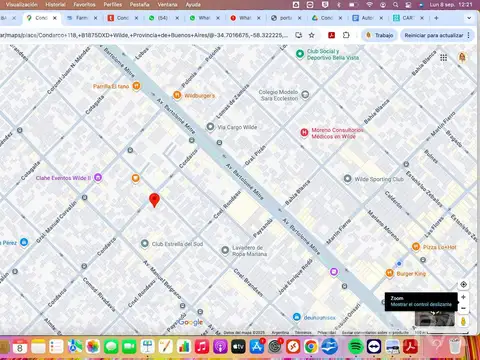Open the Google apps grid
This screenshot has height=360, width=480.
click(x=443, y=58)
